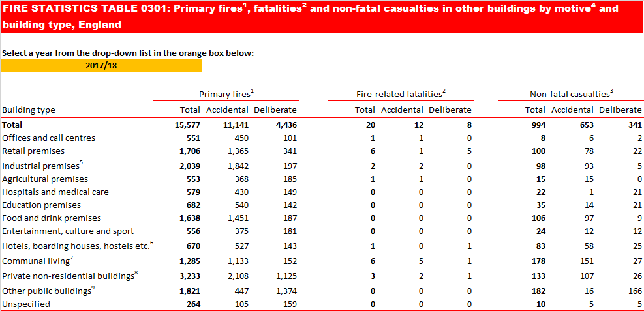Click Other public buildings deliberate fires 1,374
This screenshot has height=311, width=644.
[x=285, y=291]
